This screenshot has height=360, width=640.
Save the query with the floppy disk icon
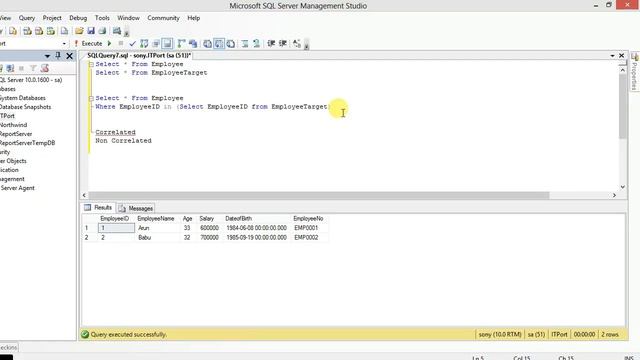point(91,31)
